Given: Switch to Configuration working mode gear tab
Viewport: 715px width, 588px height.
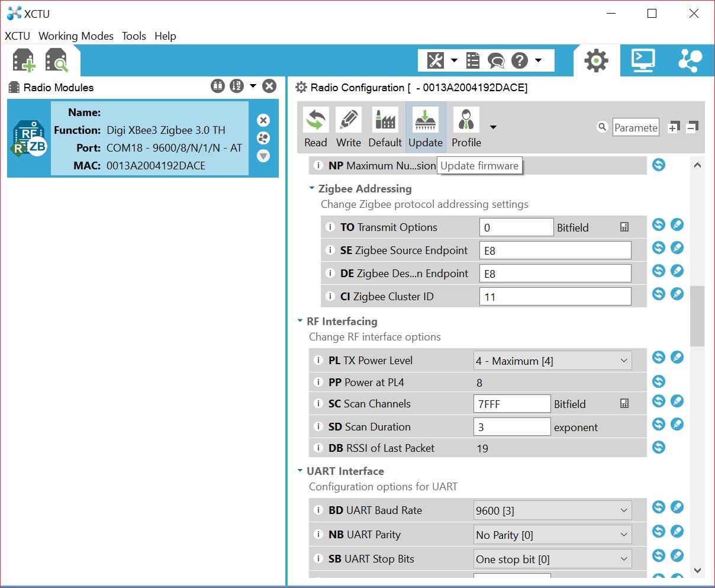Looking at the screenshot, I should click(596, 60).
